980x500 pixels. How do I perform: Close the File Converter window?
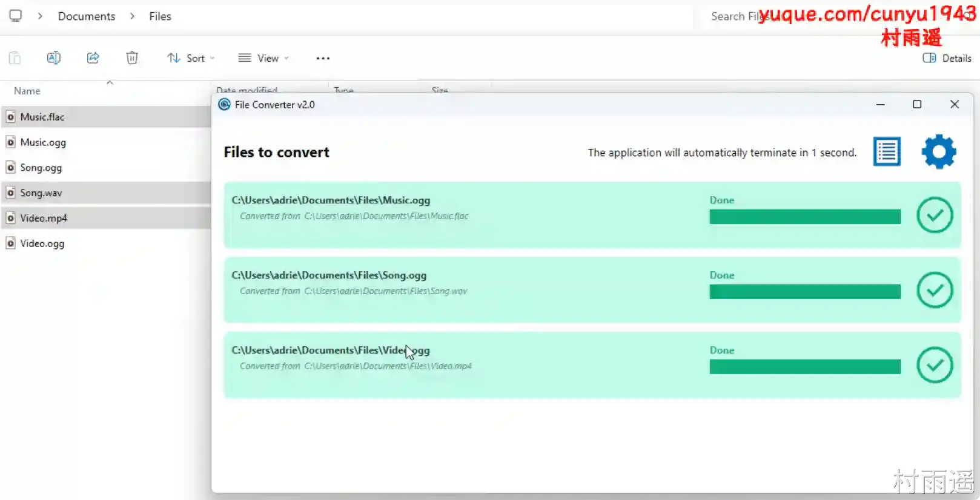(955, 104)
